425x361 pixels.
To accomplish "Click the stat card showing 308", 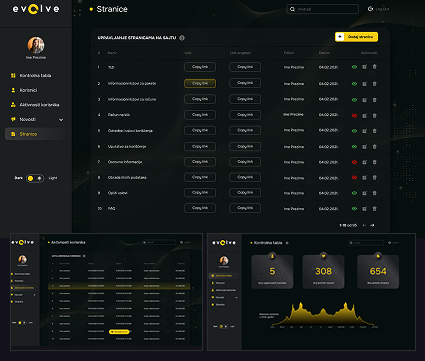I will (x=323, y=272).
